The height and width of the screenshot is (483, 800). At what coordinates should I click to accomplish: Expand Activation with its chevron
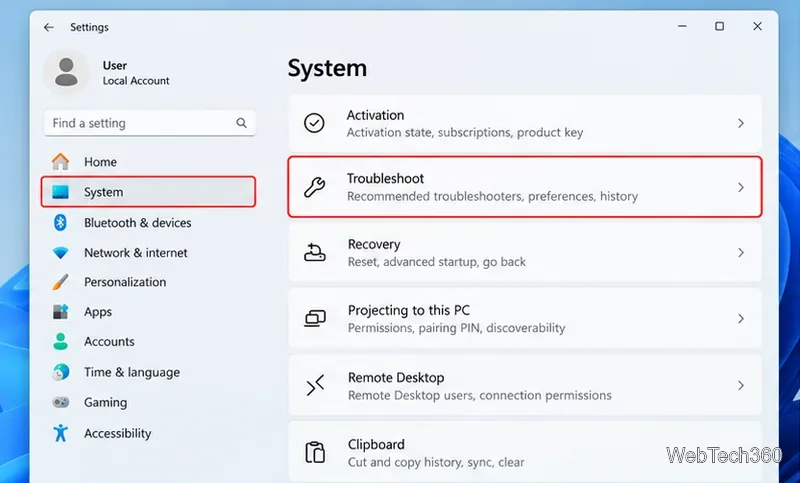click(x=741, y=123)
